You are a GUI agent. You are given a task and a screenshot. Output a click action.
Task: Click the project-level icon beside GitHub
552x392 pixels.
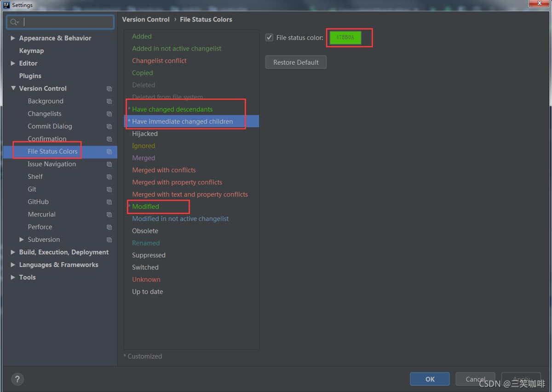(x=109, y=202)
